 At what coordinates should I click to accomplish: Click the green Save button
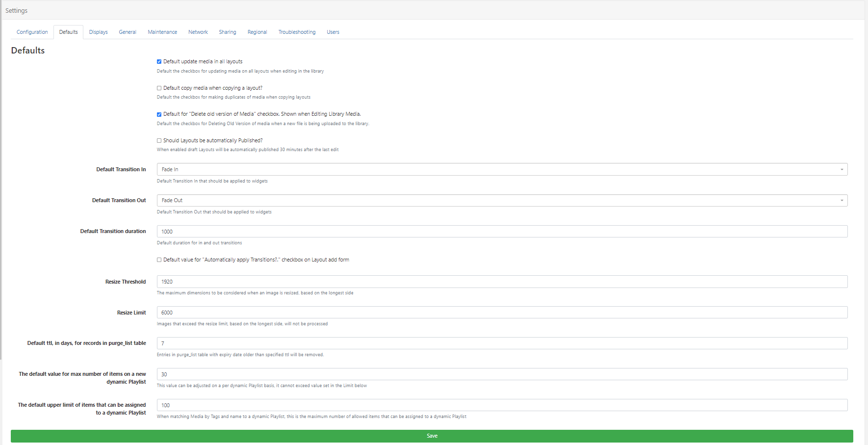click(x=432, y=436)
